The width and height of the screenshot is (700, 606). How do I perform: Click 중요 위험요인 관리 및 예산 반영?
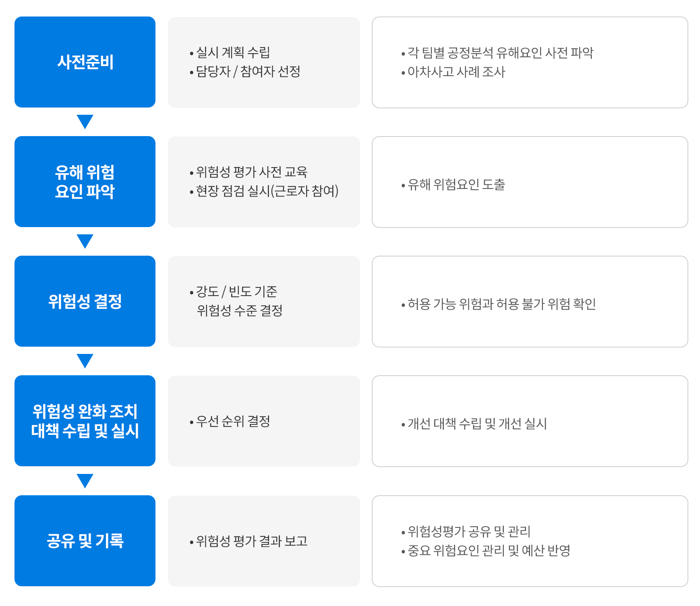coord(489,550)
